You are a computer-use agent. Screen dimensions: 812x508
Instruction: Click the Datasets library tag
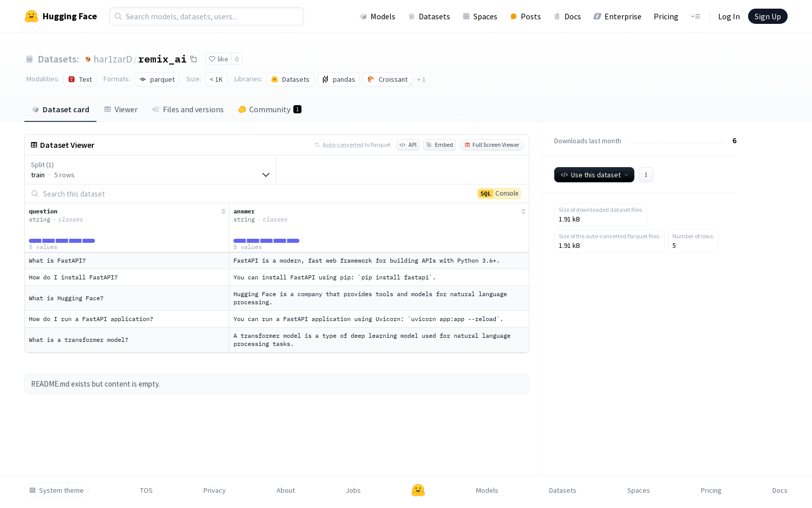point(290,79)
